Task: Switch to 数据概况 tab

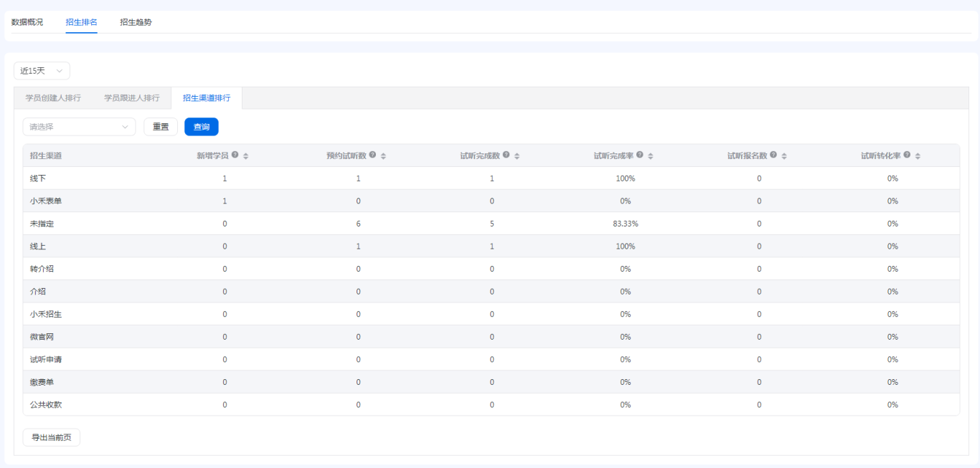Action: pos(27,22)
